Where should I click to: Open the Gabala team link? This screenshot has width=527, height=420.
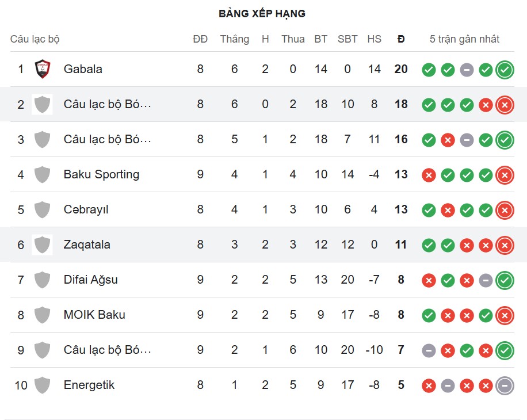pyautogui.click(x=83, y=69)
